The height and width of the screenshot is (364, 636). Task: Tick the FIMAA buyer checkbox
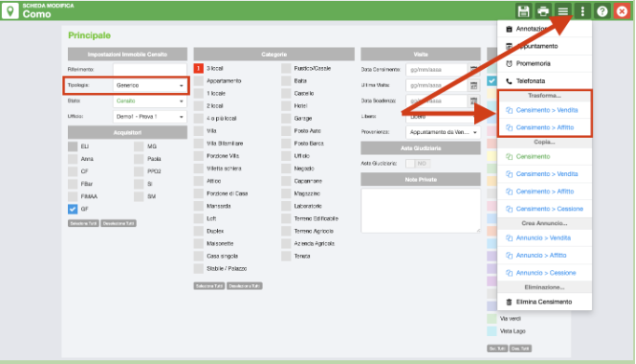pyautogui.click(x=73, y=196)
